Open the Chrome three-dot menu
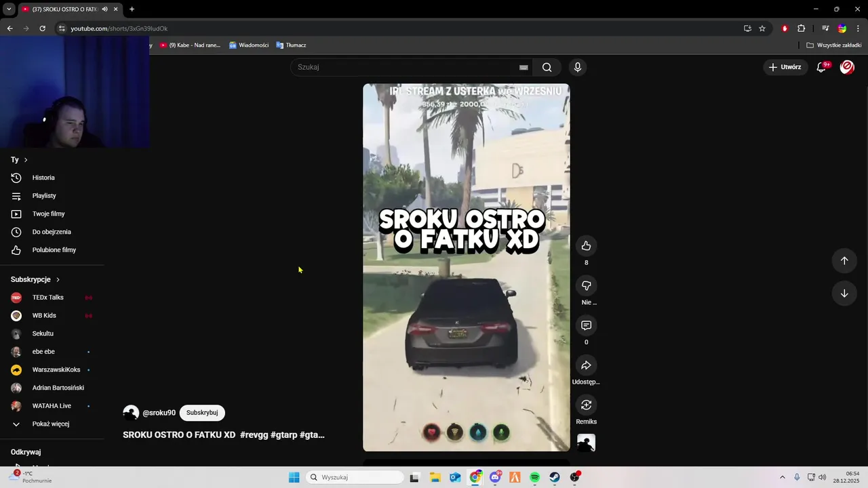Viewport: 868px width, 488px height. 858,28
